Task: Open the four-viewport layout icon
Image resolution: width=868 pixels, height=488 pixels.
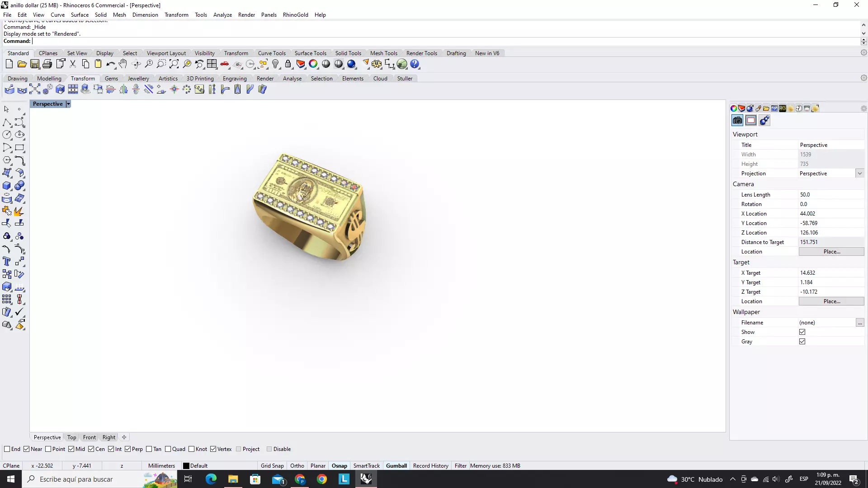Action: [212, 64]
